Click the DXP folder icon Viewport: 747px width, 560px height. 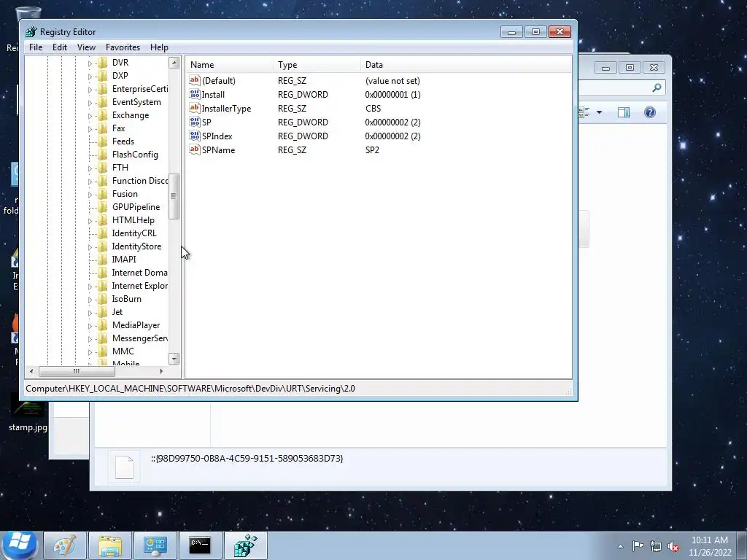102,76
